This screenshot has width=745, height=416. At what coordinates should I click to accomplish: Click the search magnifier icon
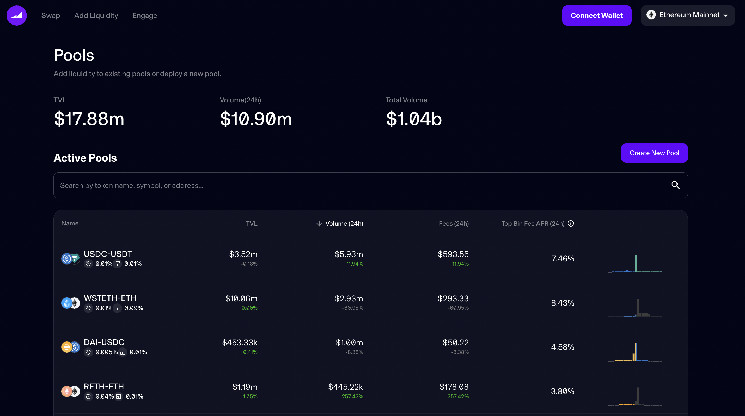(x=676, y=185)
